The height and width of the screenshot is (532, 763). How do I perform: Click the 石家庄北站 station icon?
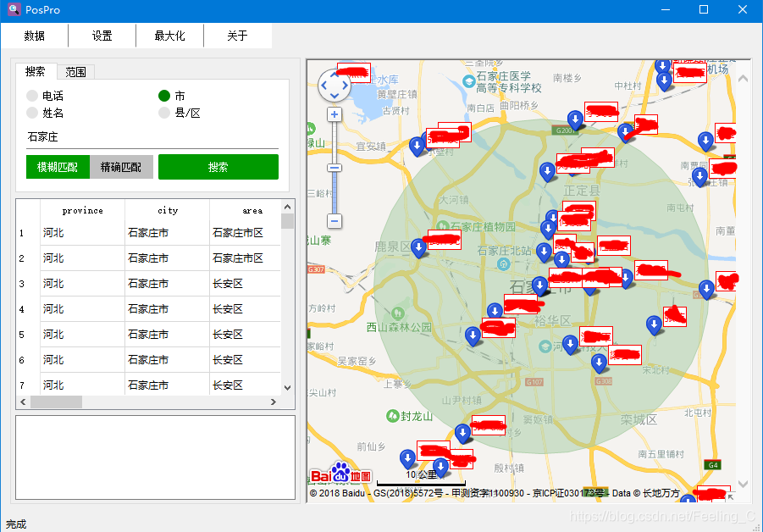[503, 263]
